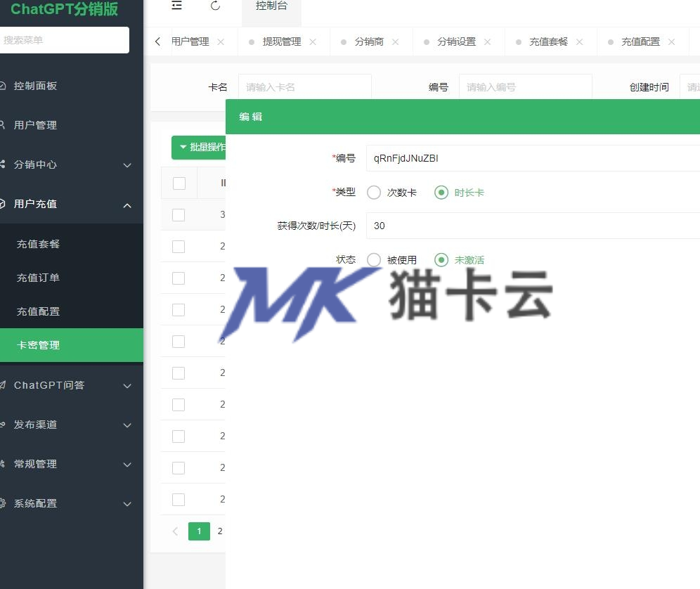Close the 用户管理 tab
The image size is (700, 589).
click(x=221, y=42)
